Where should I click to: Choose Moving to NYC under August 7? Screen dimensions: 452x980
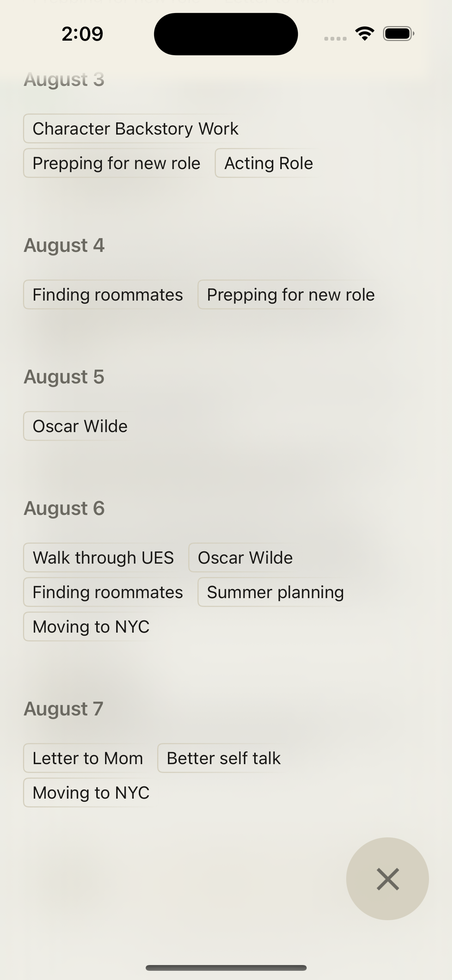[x=91, y=793]
